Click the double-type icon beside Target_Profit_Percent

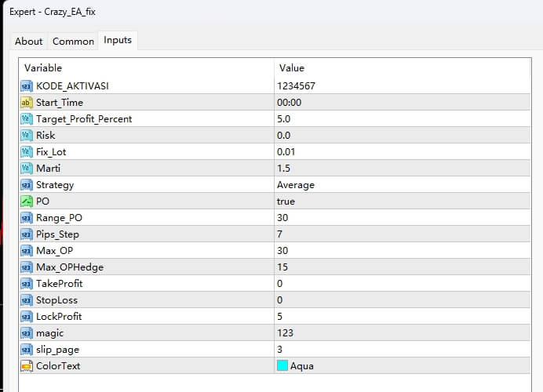[26, 118]
